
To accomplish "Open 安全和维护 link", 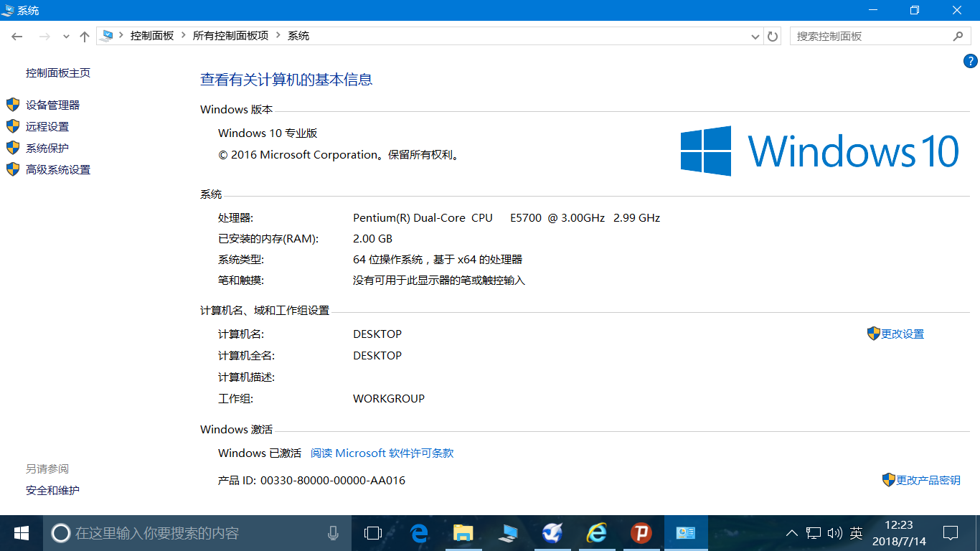I will tap(52, 490).
